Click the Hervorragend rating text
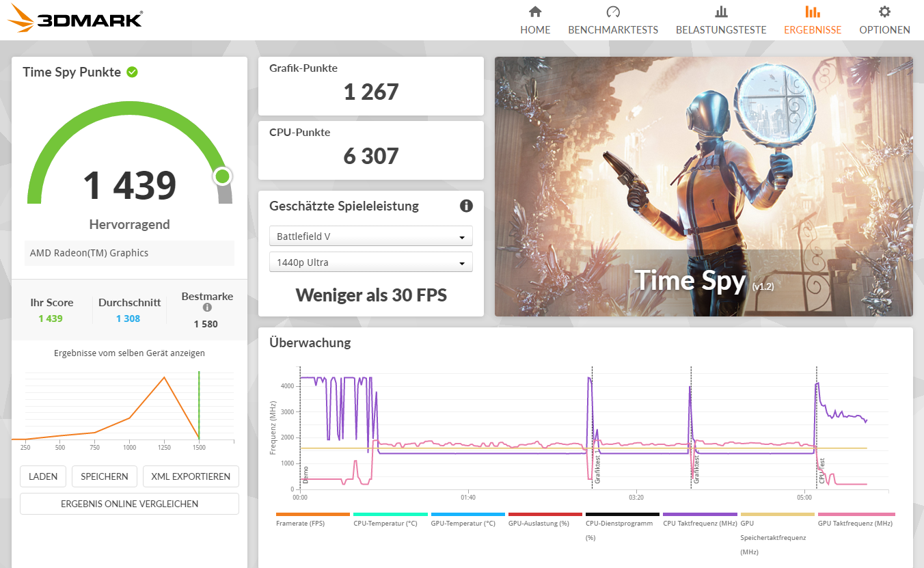The height and width of the screenshot is (568, 924). [x=129, y=224]
